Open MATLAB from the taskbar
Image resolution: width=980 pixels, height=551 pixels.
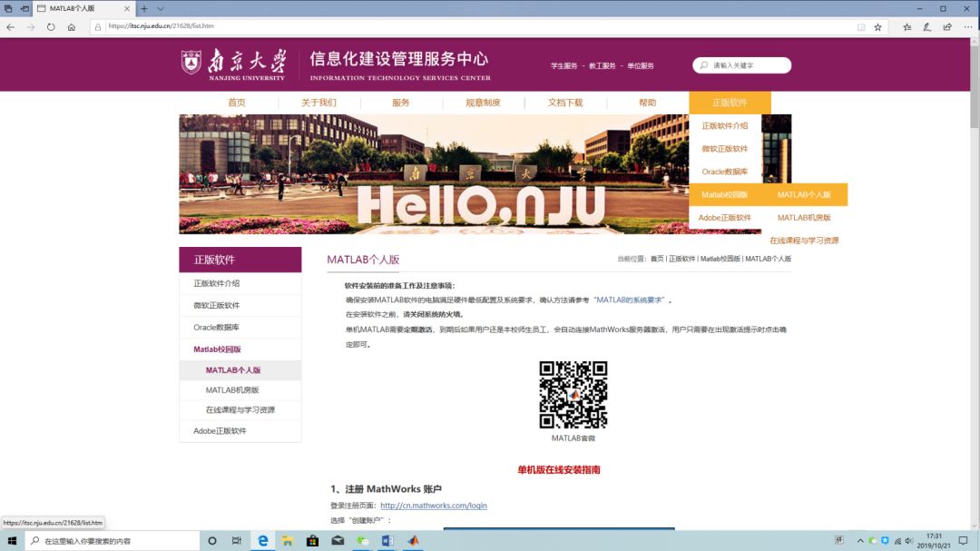click(413, 540)
